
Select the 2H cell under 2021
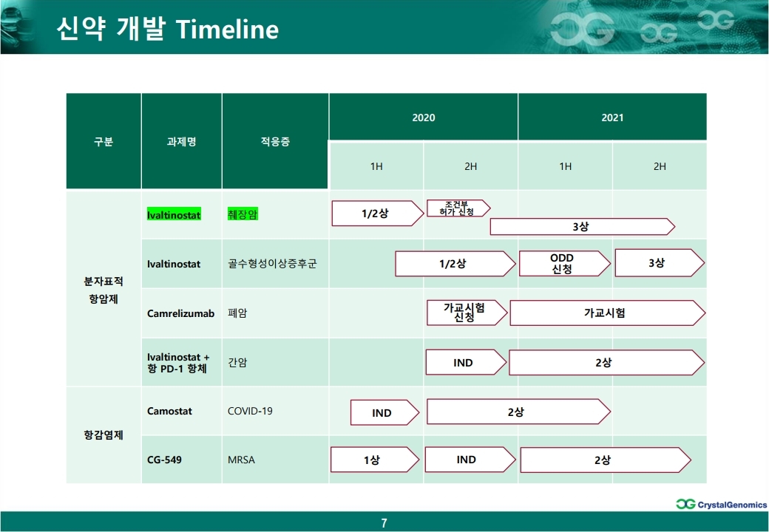[x=660, y=166]
